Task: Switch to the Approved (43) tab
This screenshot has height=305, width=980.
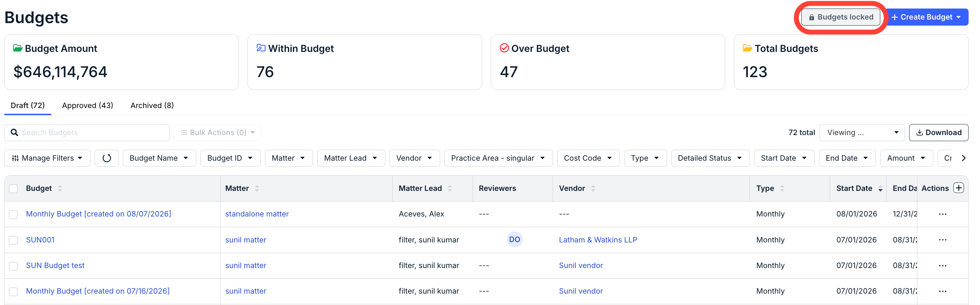Action: click(88, 106)
